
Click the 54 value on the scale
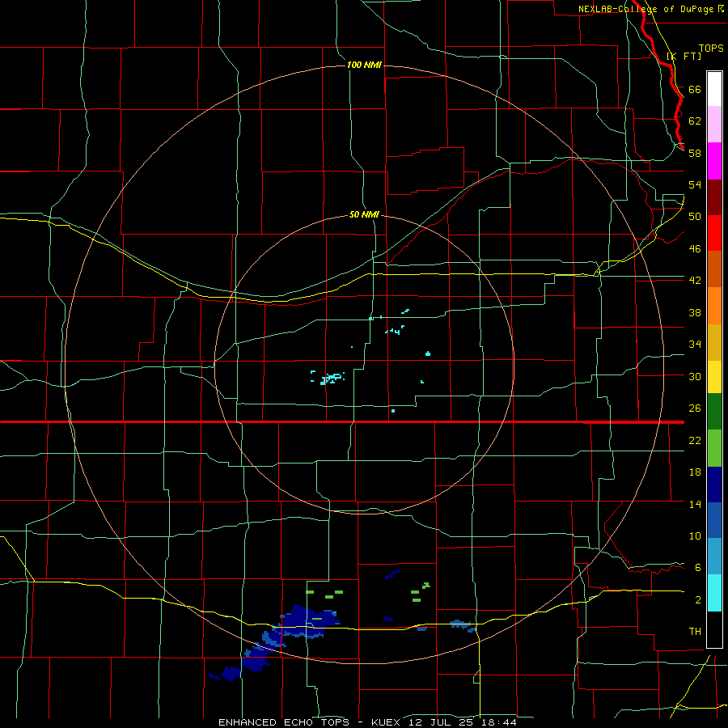695,184
